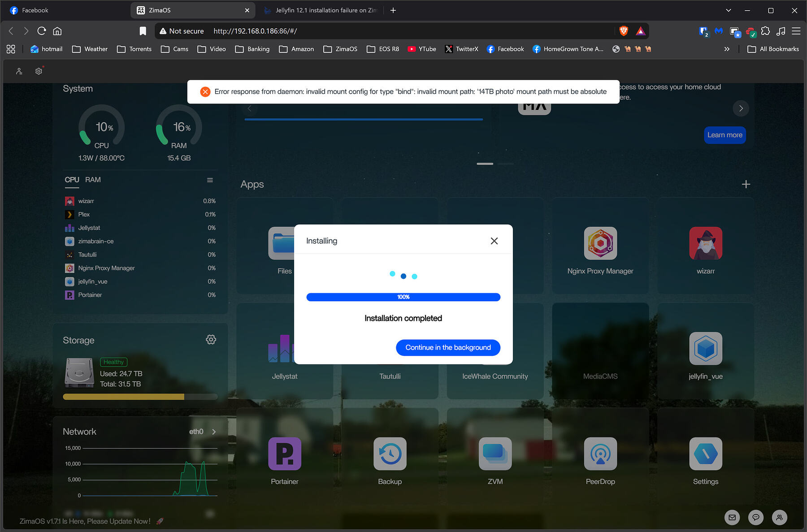This screenshot has height=532, width=807.
Task: Click the Brave Shields icon in address bar
Action: pos(623,31)
